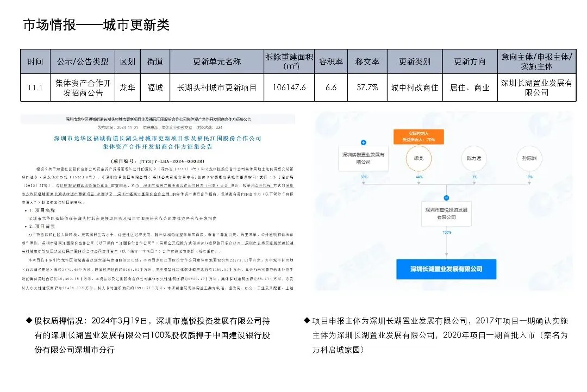
Task: Click the 1.项目名称 heading in the document
Action: pyautogui.click(x=42, y=210)
